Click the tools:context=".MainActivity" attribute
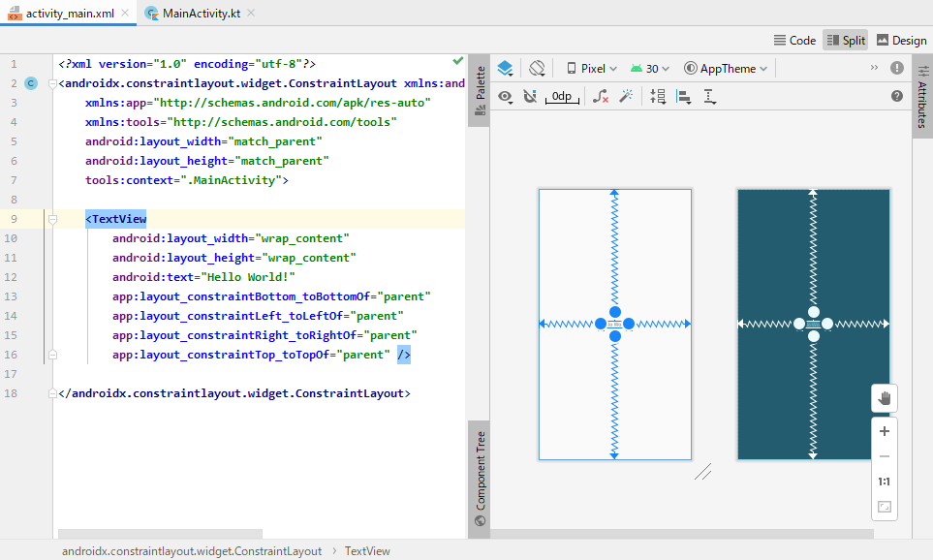 click(186, 180)
